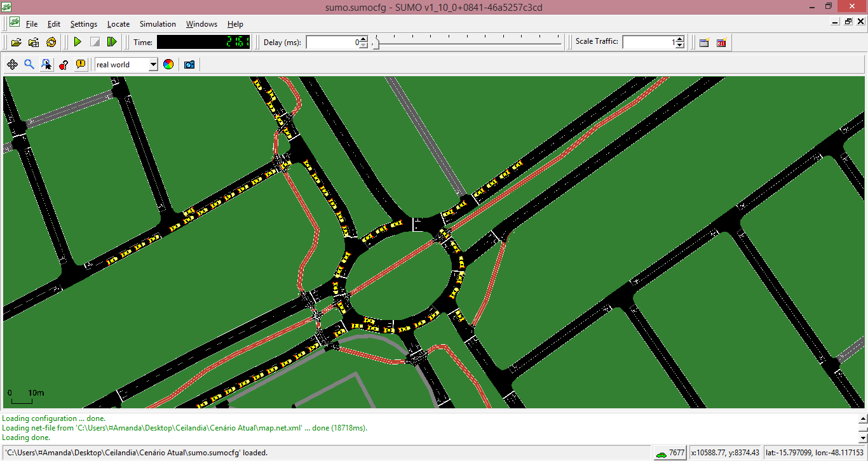Toggle tooltips with the speech bubble icon
Viewport: 868px width, 461px height.
[81, 65]
